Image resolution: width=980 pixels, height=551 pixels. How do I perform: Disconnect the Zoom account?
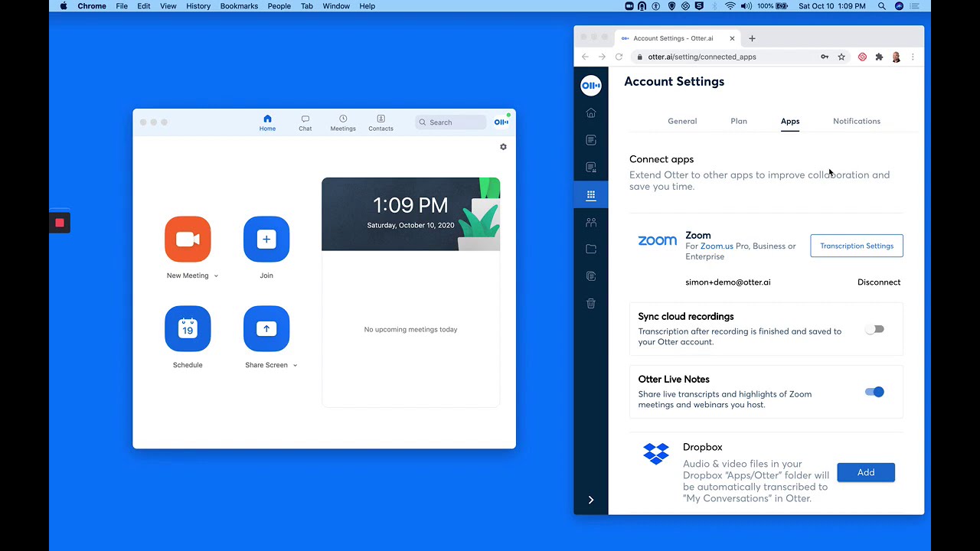tap(879, 282)
